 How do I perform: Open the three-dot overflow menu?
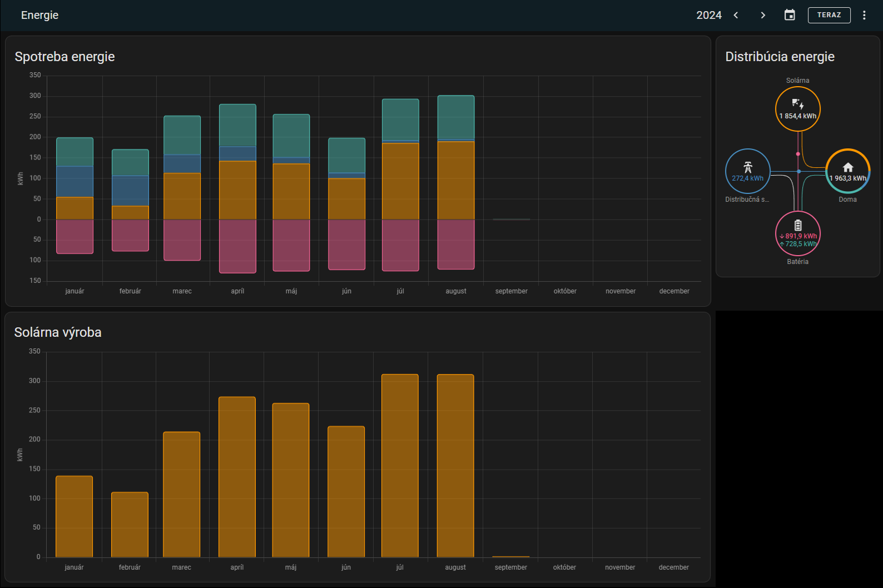point(864,15)
